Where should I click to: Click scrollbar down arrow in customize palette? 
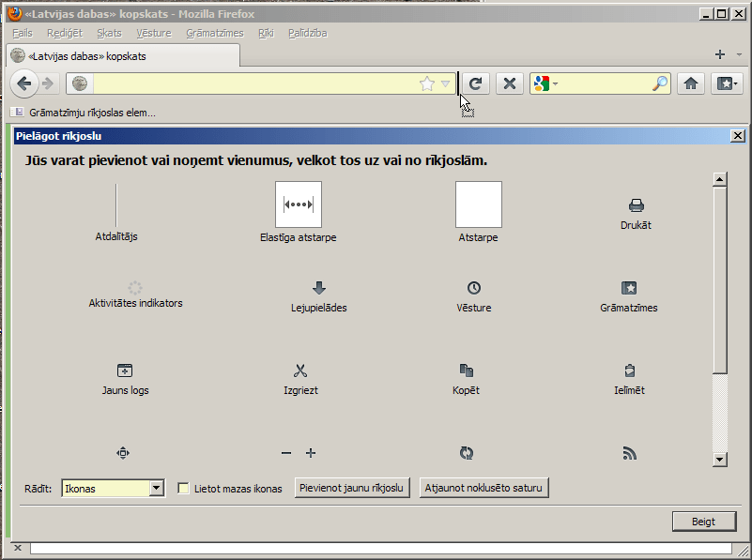click(719, 460)
